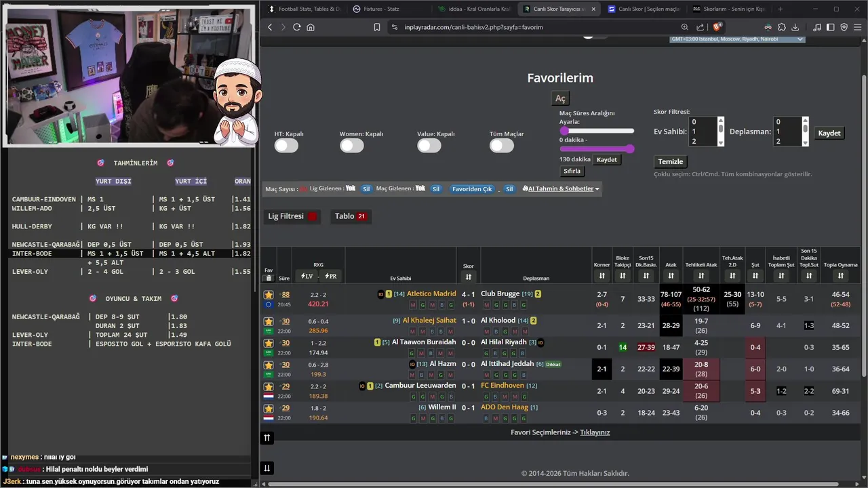This screenshot has height=488, width=868.
Task: Click the Brave shield icon in address bar
Action: [x=717, y=27]
